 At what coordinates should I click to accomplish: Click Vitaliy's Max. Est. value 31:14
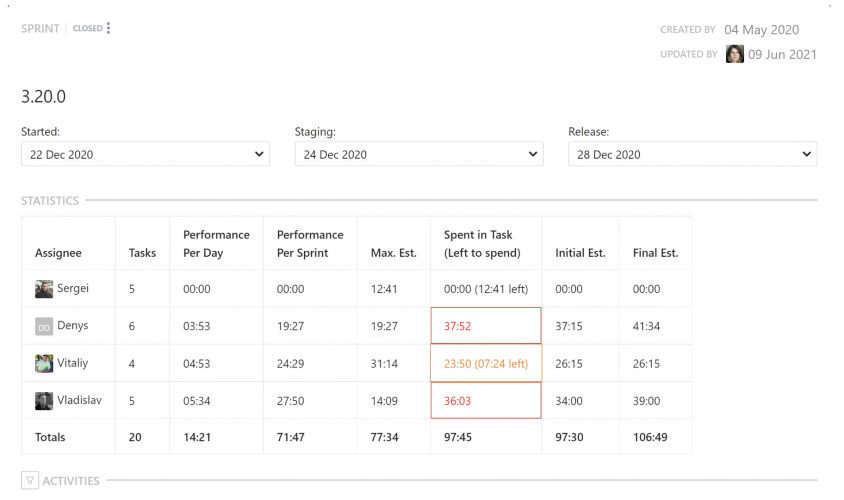384,364
